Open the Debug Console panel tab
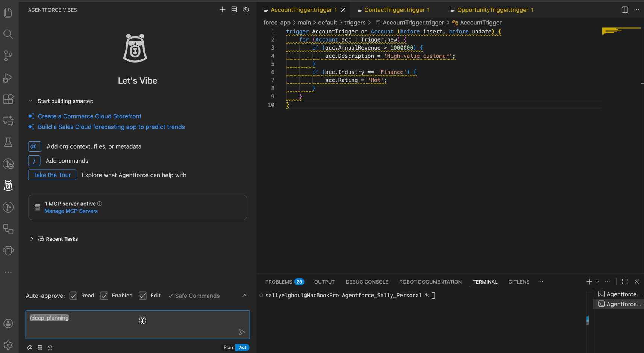Image resolution: width=644 pixels, height=353 pixels. [367, 282]
